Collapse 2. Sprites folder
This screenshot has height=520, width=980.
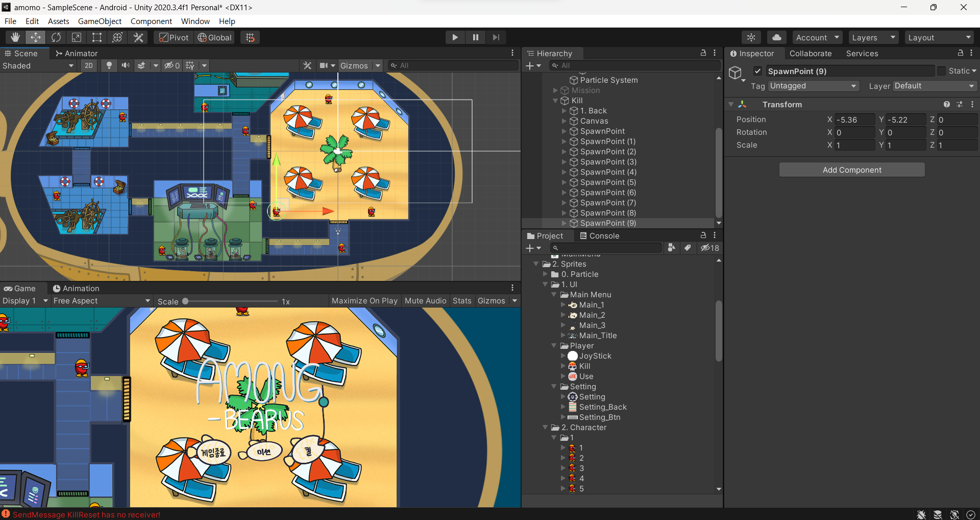click(536, 264)
